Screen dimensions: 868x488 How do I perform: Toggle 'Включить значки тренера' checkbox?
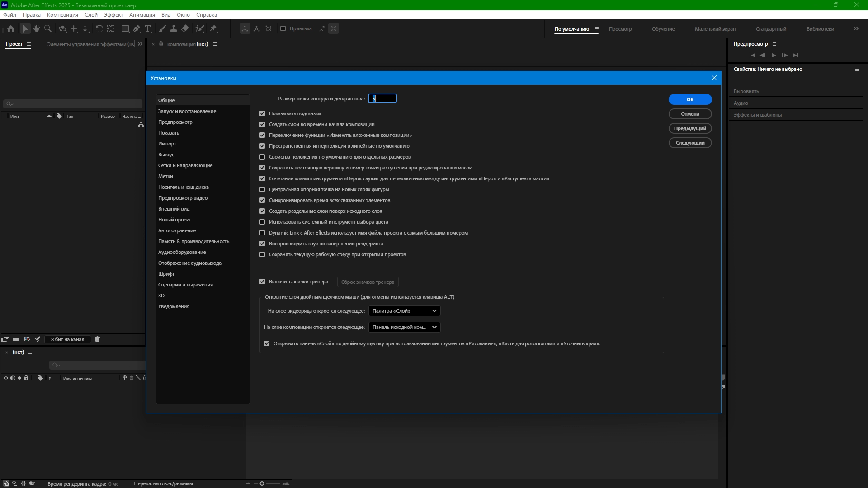(x=262, y=282)
